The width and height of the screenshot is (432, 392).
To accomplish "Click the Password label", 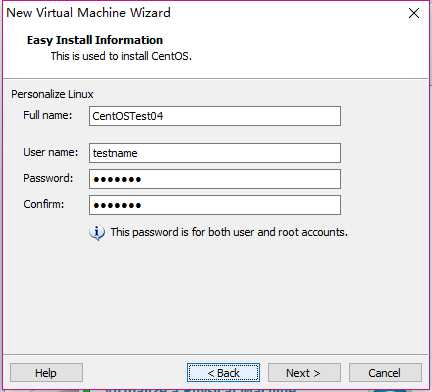I will [48, 178].
